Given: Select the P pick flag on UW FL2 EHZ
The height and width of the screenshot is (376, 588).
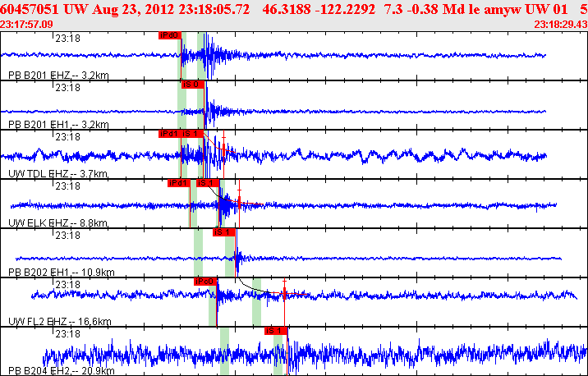Looking at the screenshot, I should (205, 282).
